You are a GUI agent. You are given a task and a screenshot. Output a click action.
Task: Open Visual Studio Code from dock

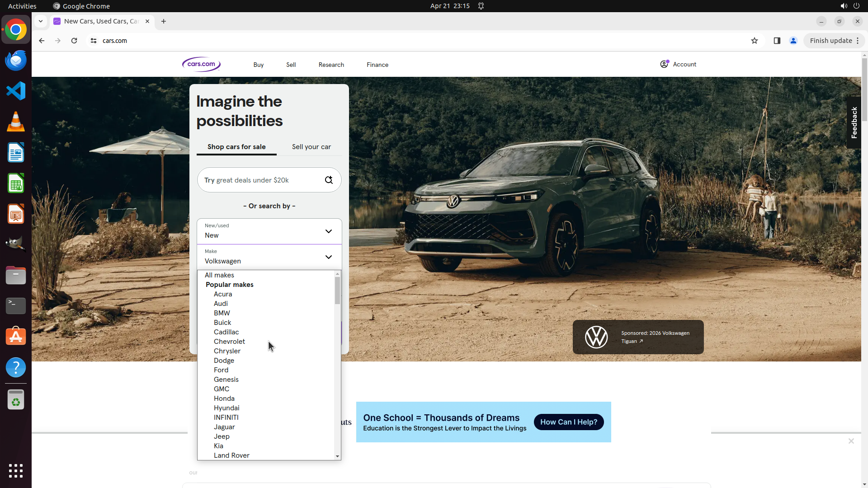click(x=16, y=91)
